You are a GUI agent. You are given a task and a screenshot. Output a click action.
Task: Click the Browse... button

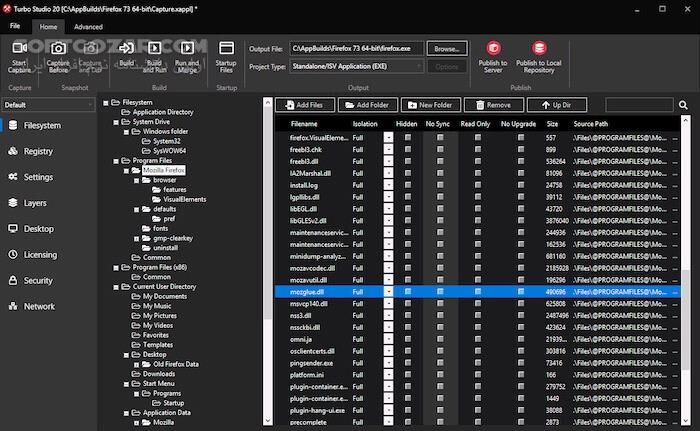[x=447, y=48]
